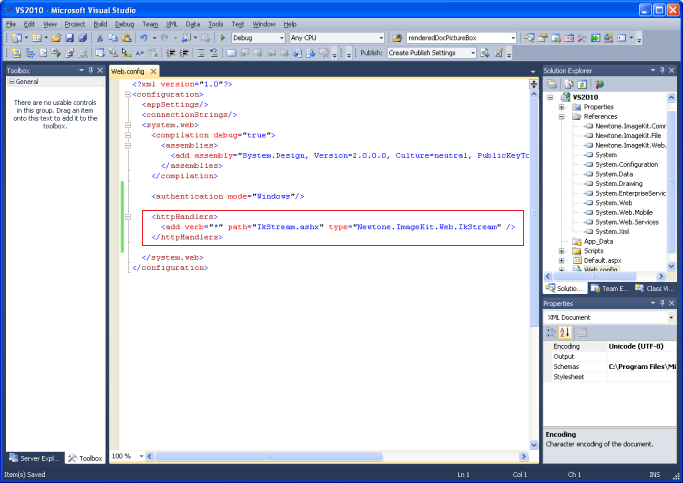The width and height of the screenshot is (683, 483).
Task: Open the Toolbox icon with crossed tools
Action: [x=582, y=38]
